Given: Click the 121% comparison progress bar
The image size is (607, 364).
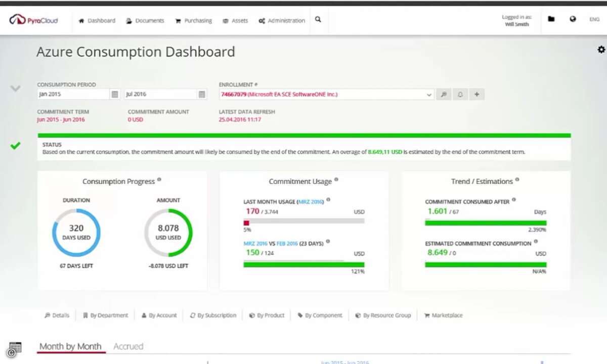Looking at the screenshot, I should click(x=304, y=264).
